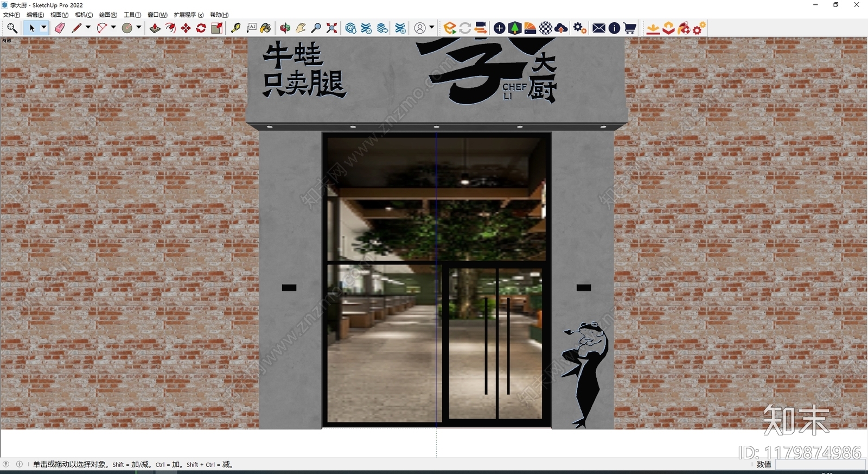The width and height of the screenshot is (868, 474).
Task: Select the Scale tool
Action: coord(217,28)
